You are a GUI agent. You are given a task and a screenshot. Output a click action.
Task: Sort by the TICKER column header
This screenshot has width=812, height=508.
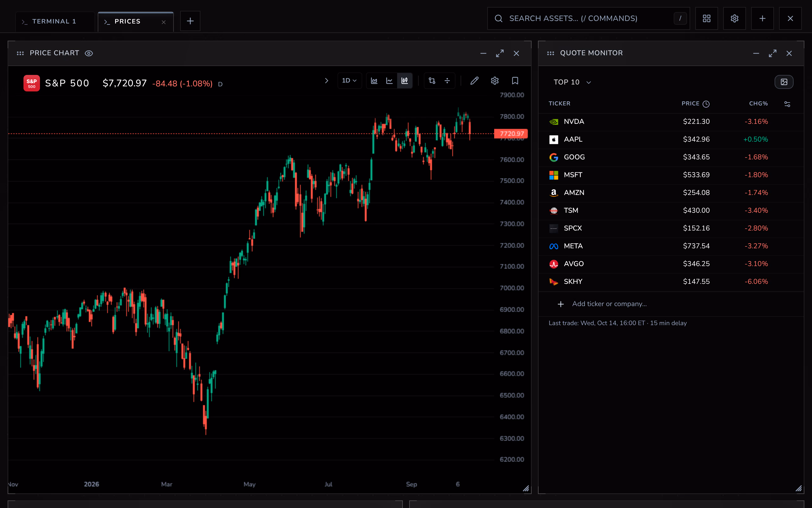click(x=559, y=104)
